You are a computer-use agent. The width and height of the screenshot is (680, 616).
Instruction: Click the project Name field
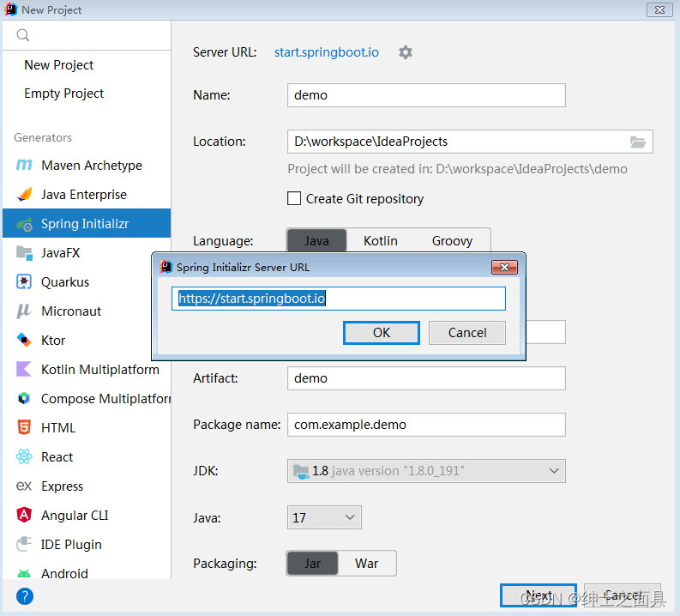(426, 95)
